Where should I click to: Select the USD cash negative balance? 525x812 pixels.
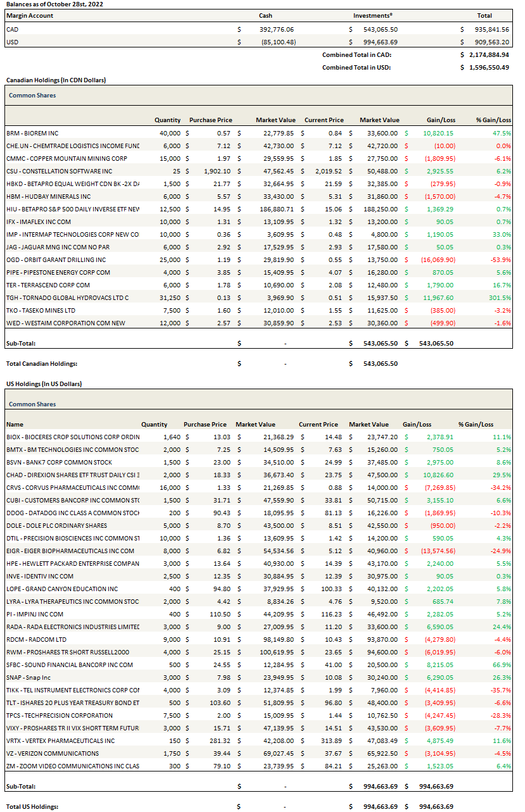coord(279,42)
